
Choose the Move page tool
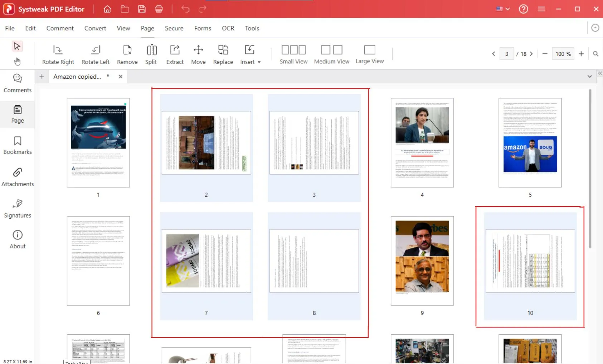coord(198,50)
